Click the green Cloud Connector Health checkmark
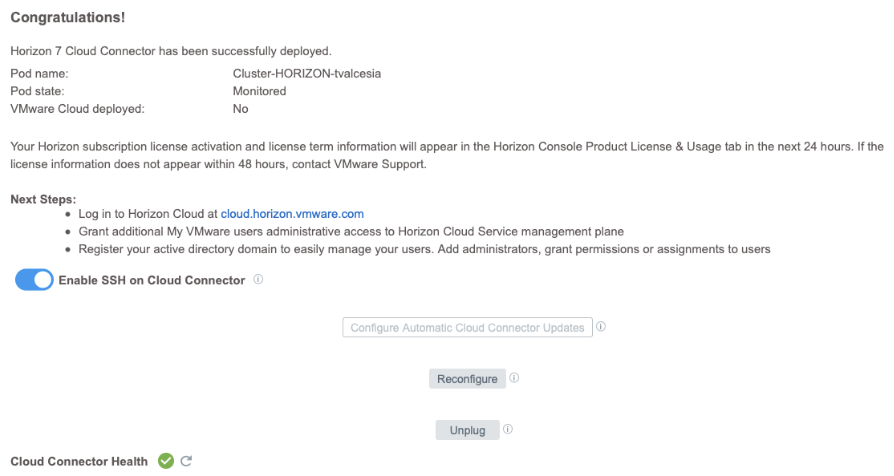The width and height of the screenshot is (894, 476). [165, 461]
